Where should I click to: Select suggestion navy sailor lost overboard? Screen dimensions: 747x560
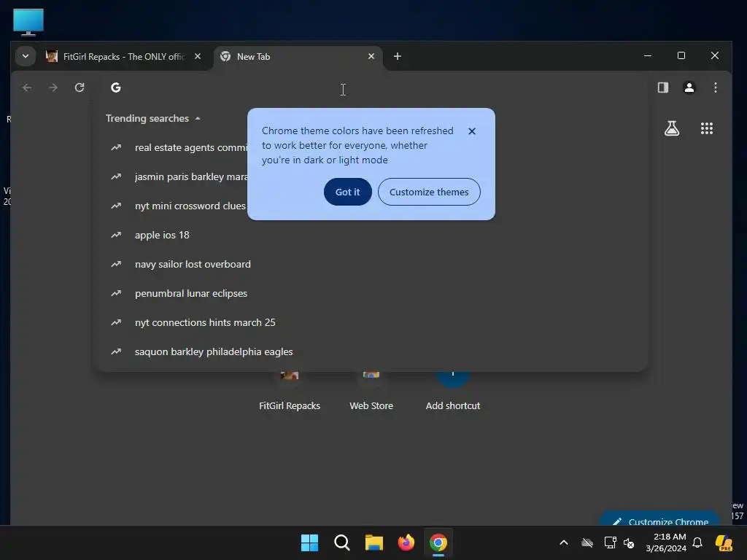[x=371, y=264]
